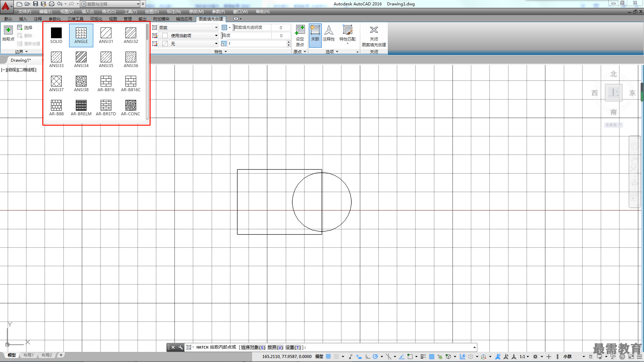Toggle lineweight display in status bar
The height and width of the screenshot is (362, 644).
click(423, 357)
